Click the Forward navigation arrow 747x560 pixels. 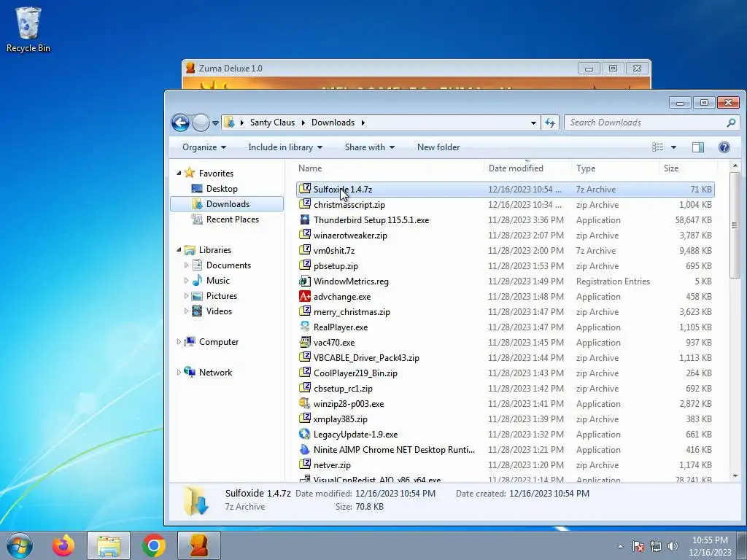tap(201, 122)
